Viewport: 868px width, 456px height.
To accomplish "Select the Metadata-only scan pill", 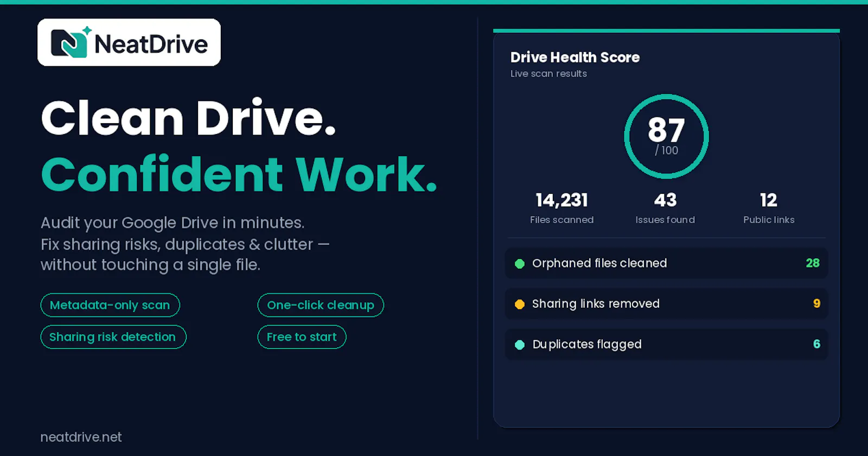I will [110, 305].
